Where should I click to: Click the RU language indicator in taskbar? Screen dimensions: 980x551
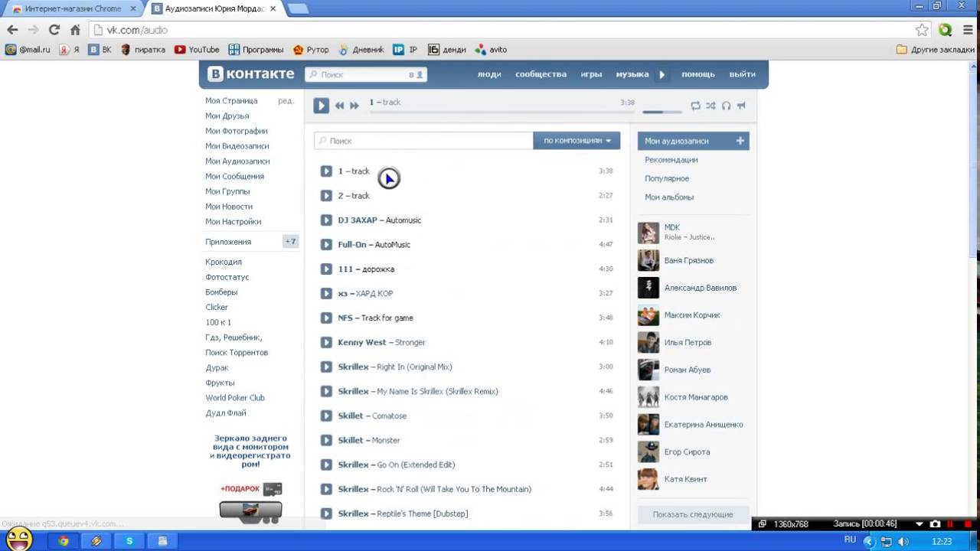tap(849, 540)
